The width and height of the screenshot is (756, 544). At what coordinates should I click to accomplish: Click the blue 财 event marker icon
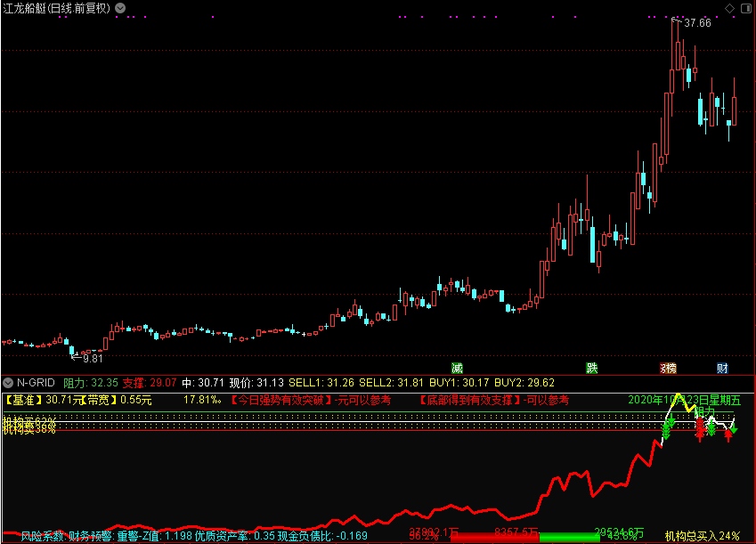coord(724,368)
